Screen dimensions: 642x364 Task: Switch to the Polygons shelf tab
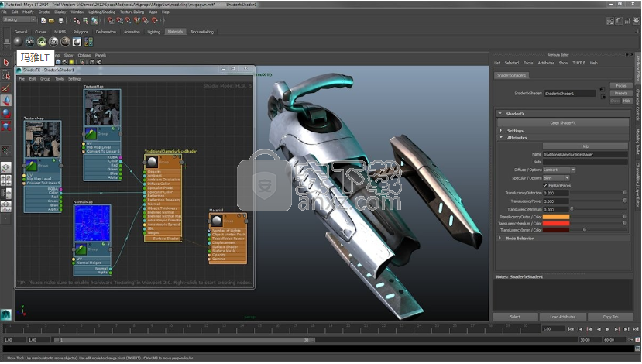80,32
